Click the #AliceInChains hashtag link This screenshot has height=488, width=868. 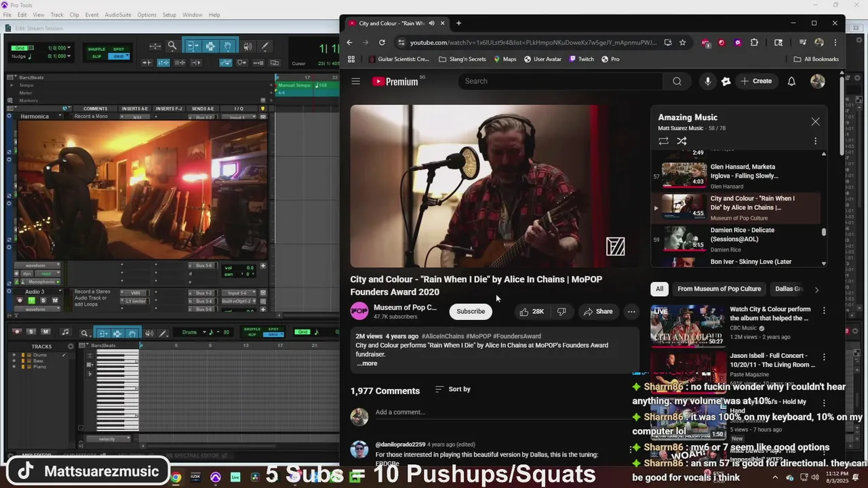point(443,336)
